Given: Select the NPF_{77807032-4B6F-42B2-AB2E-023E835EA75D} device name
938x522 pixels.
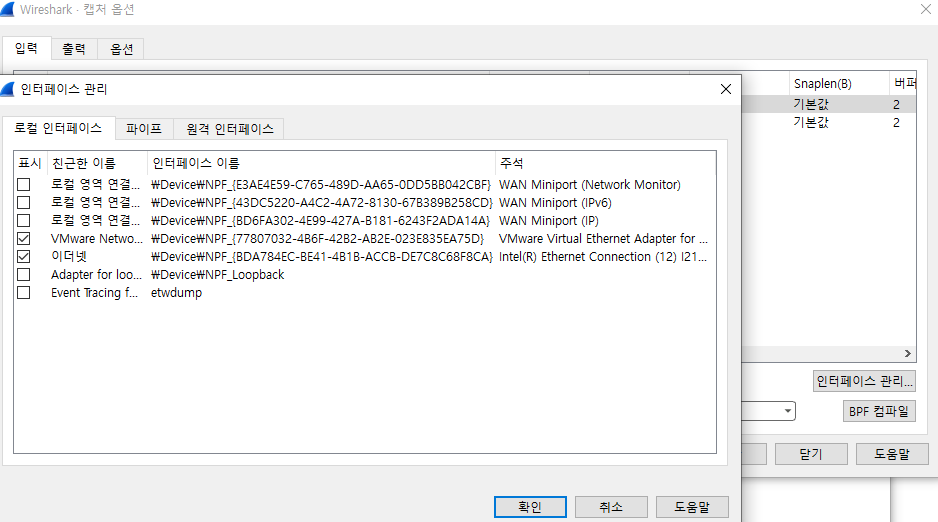Looking at the screenshot, I should [318, 239].
